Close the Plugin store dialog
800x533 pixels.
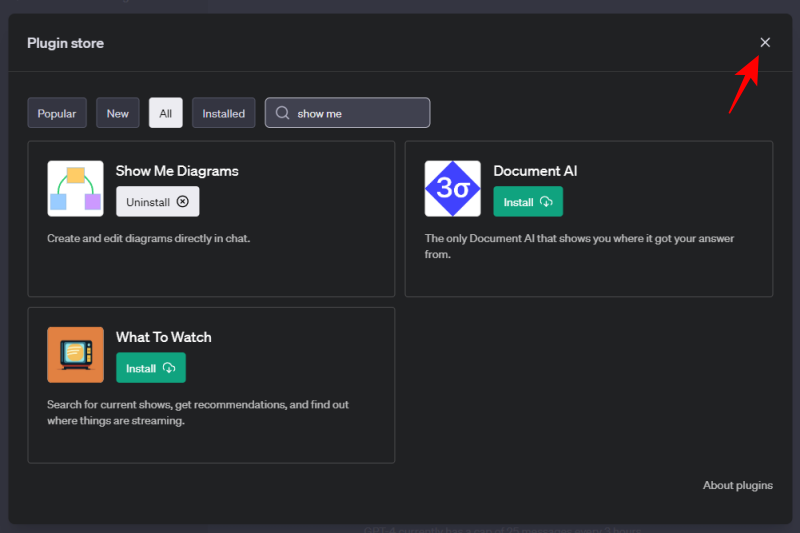click(x=765, y=42)
